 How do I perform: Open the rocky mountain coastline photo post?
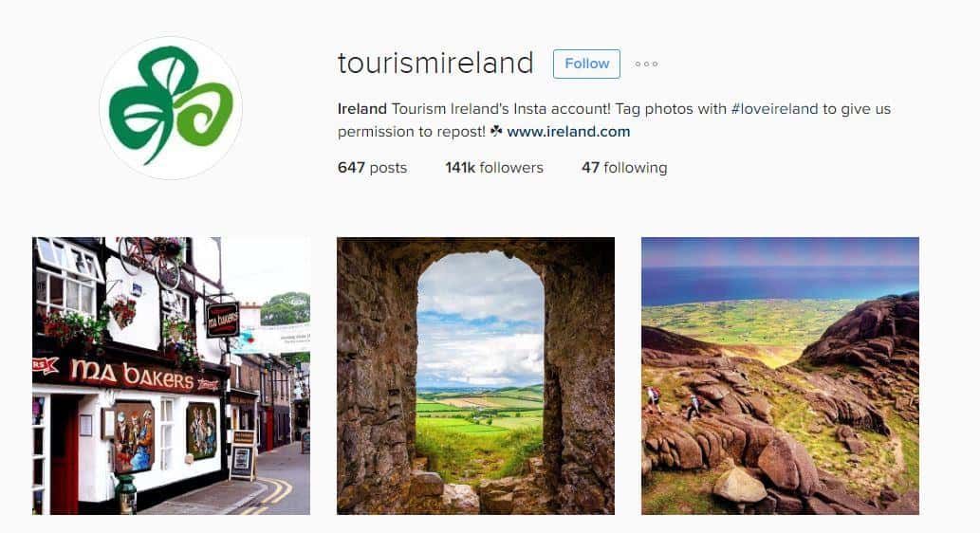(780, 376)
